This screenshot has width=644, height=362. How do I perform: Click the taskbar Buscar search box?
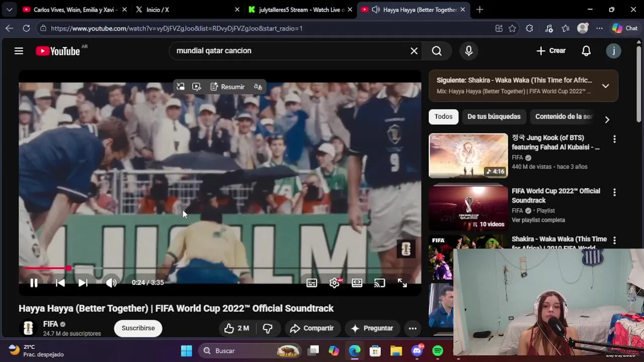(250, 351)
